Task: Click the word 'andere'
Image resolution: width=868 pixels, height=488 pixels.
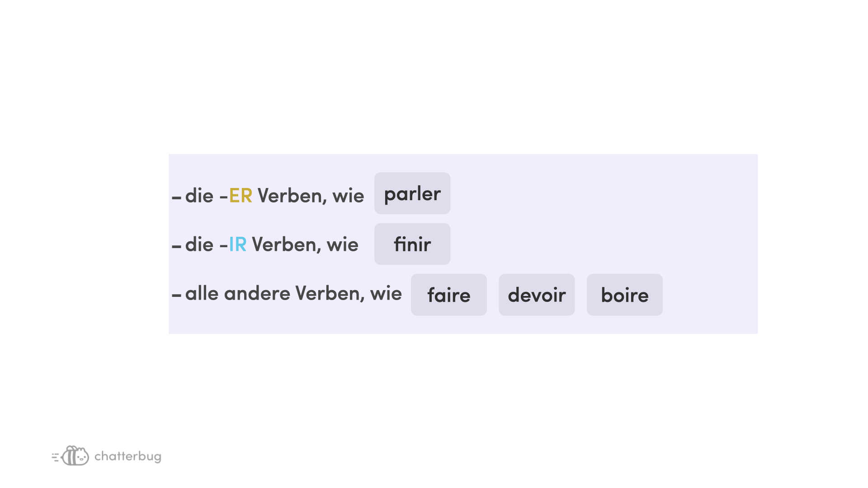Action: (257, 293)
